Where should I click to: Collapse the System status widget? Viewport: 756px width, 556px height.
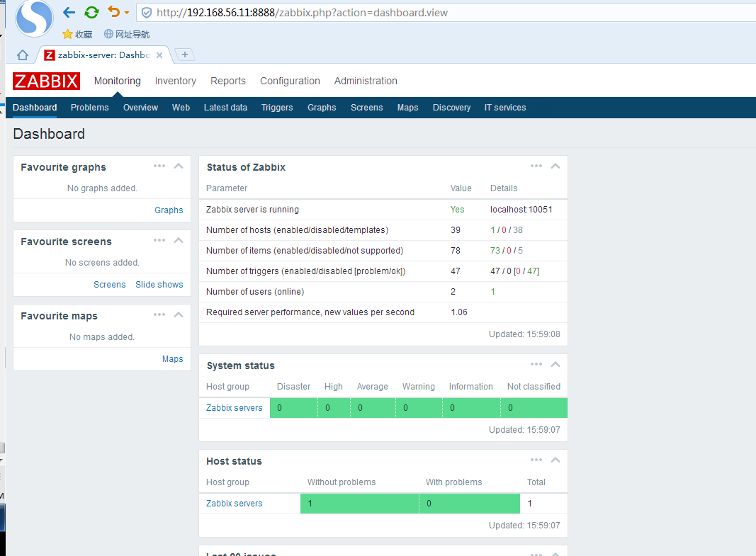[x=555, y=364]
